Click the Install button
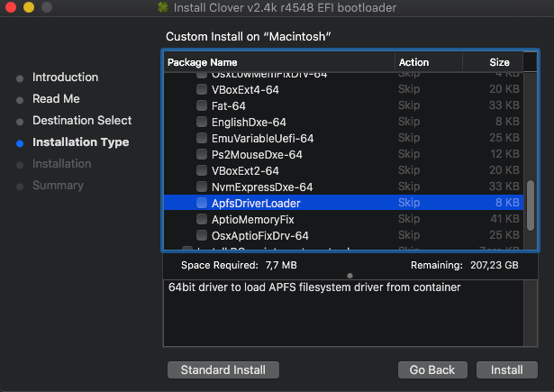 tap(506, 369)
